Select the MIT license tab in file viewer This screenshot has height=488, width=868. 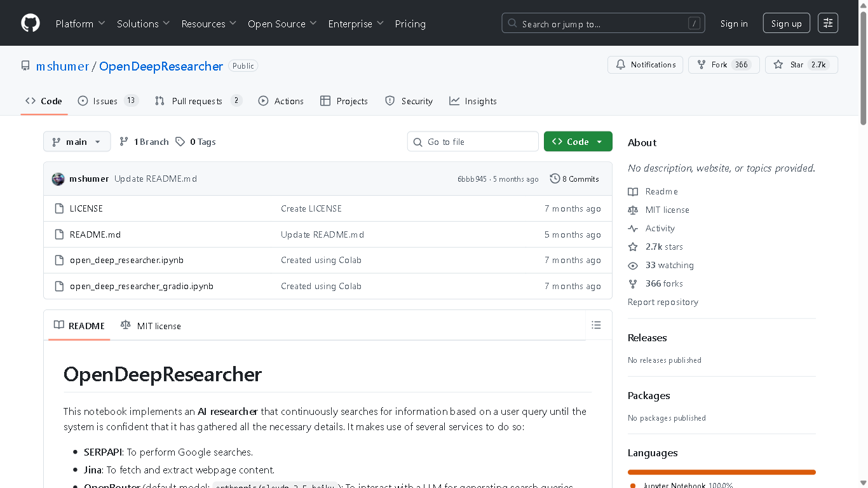pos(151,325)
